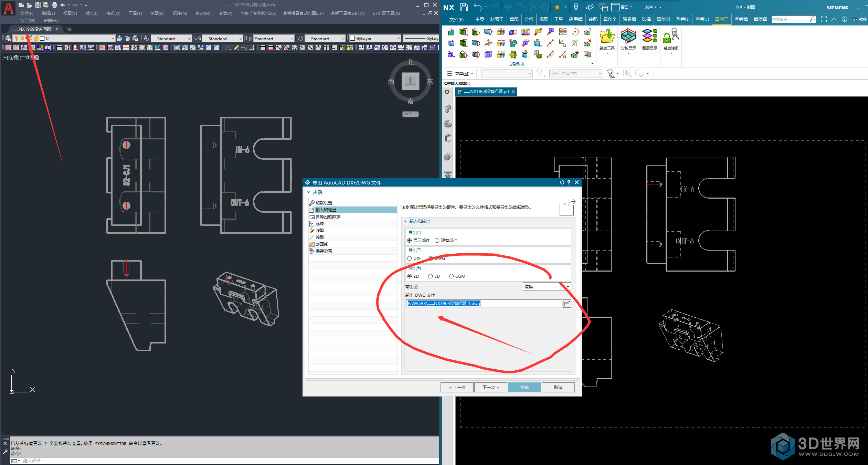Click the WCS button under view cube
The image size is (868, 465).
point(410,114)
